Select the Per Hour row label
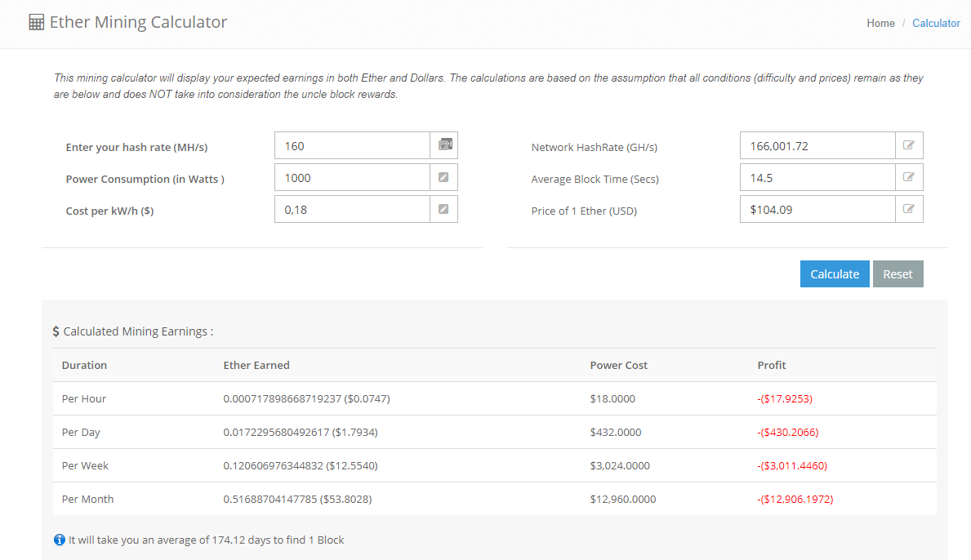This screenshot has width=971, height=560. [83, 398]
